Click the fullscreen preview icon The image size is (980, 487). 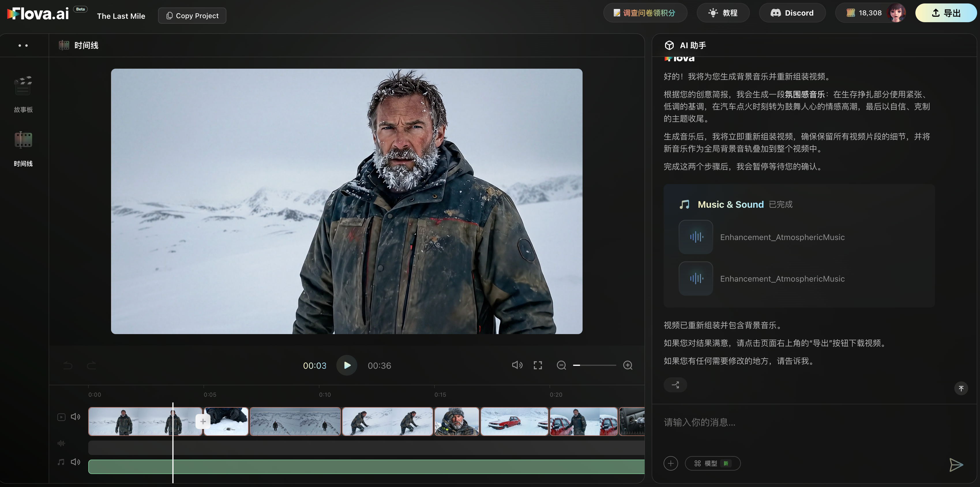point(538,365)
